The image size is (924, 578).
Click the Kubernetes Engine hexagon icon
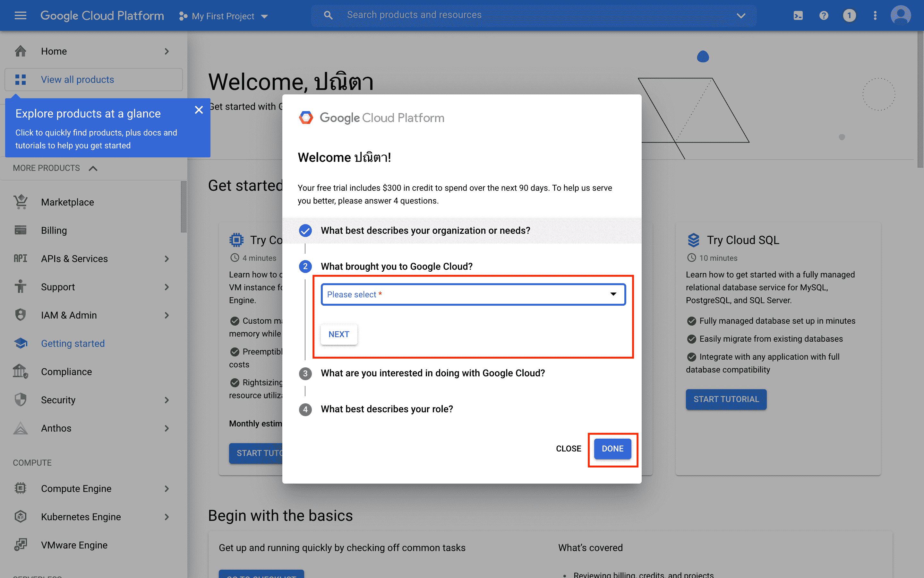[x=20, y=516]
